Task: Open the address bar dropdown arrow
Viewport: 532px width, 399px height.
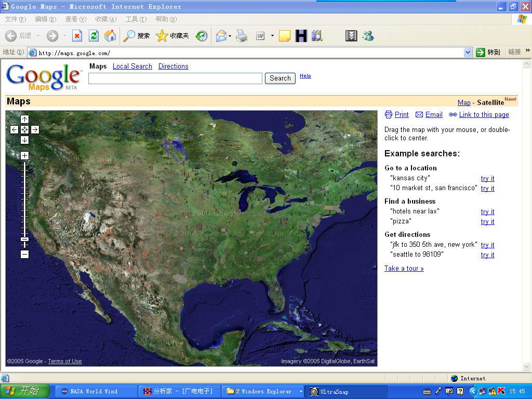Action: pyautogui.click(x=468, y=52)
